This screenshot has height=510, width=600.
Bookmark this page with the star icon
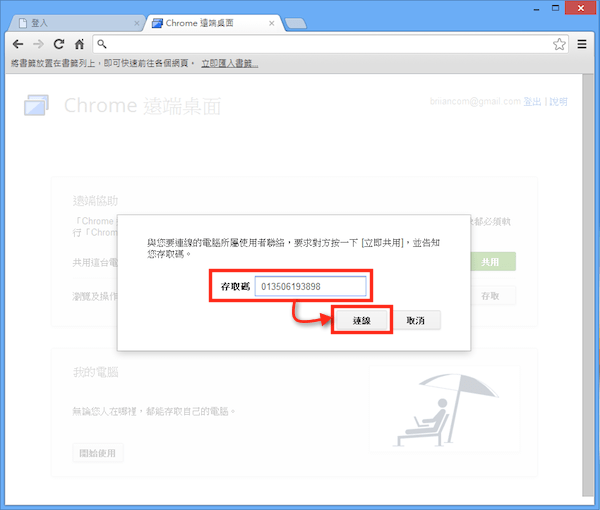click(x=560, y=44)
